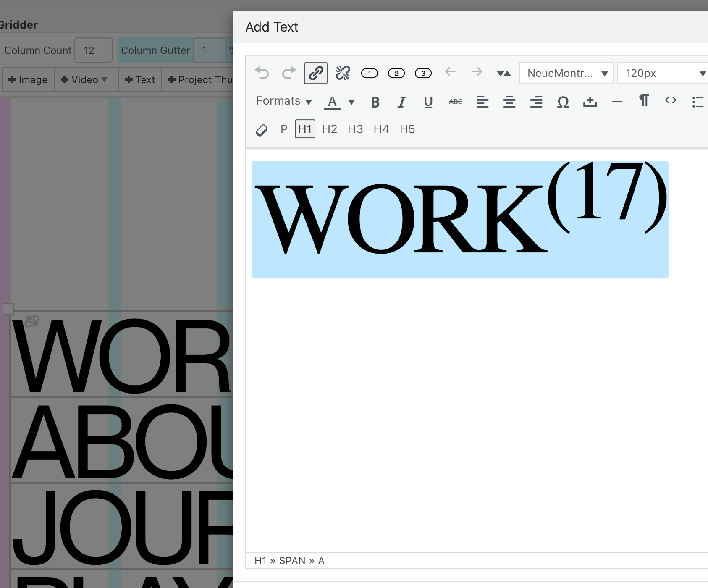The image size is (708, 588).
Task: Expand the NeueMontreal font family dropdown
Action: coord(566,73)
